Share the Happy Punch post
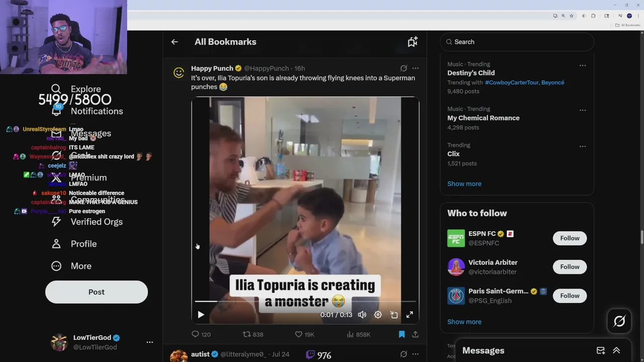This screenshot has height=362, width=644. tap(415, 334)
